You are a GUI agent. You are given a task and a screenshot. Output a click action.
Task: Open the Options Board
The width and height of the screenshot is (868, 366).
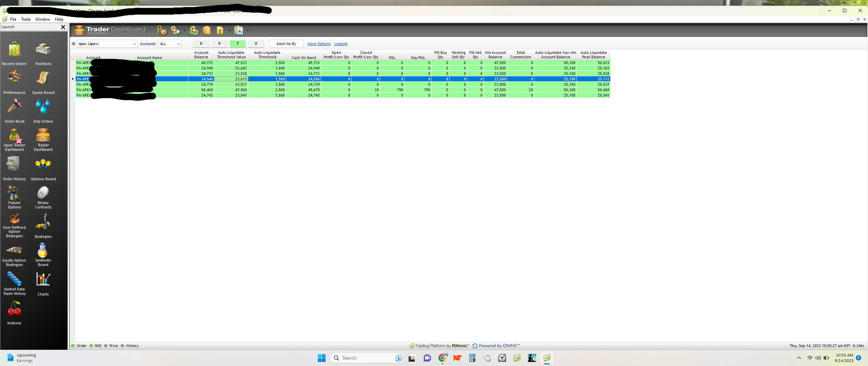(x=43, y=169)
